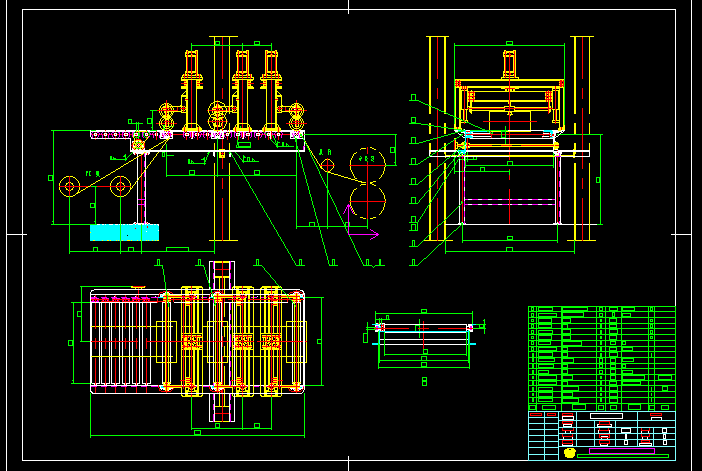Select the middle vertical cylinder in front view

(x=241, y=72)
